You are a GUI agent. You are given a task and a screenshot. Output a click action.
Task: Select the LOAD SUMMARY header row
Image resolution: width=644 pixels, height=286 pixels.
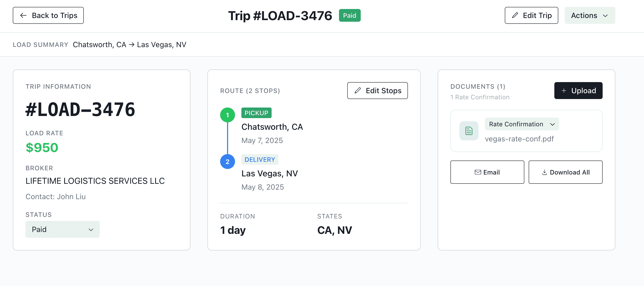[x=41, y=44]
